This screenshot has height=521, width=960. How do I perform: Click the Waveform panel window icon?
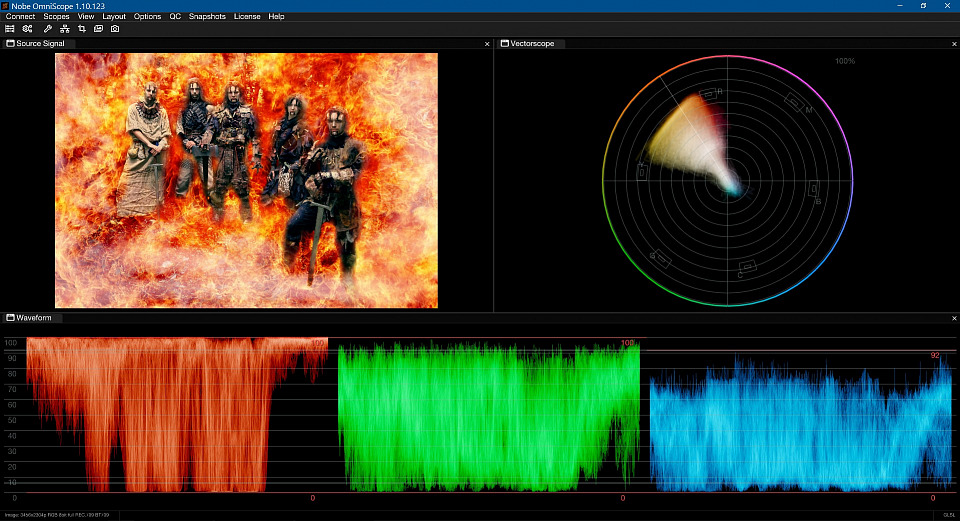coord(10,318)
